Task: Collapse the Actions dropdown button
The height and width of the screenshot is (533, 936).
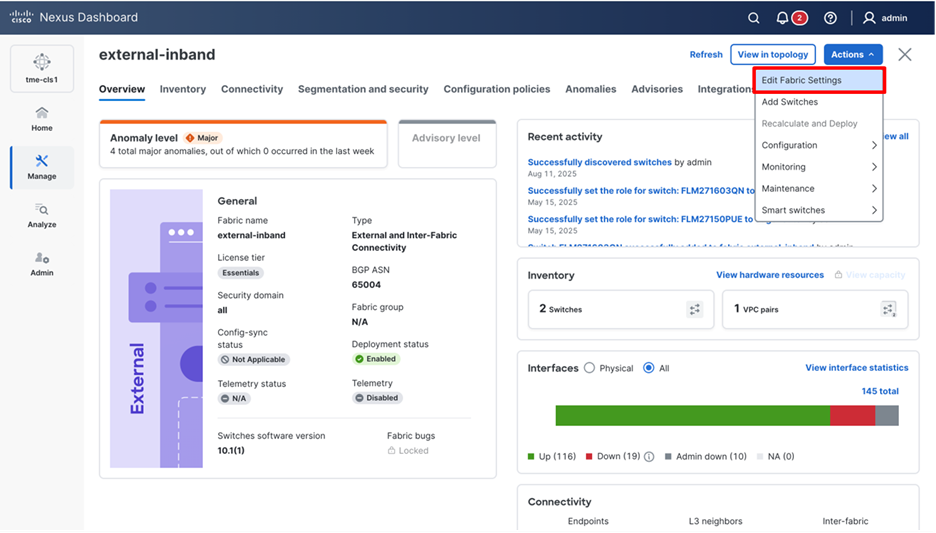Action: coord(852,54)
